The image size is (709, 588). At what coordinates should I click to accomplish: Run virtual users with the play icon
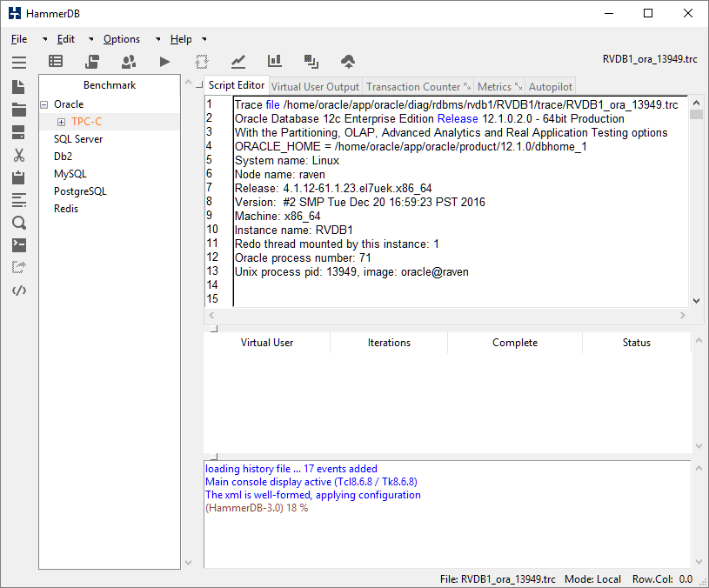pyautogui.click(x=165, y=62)
